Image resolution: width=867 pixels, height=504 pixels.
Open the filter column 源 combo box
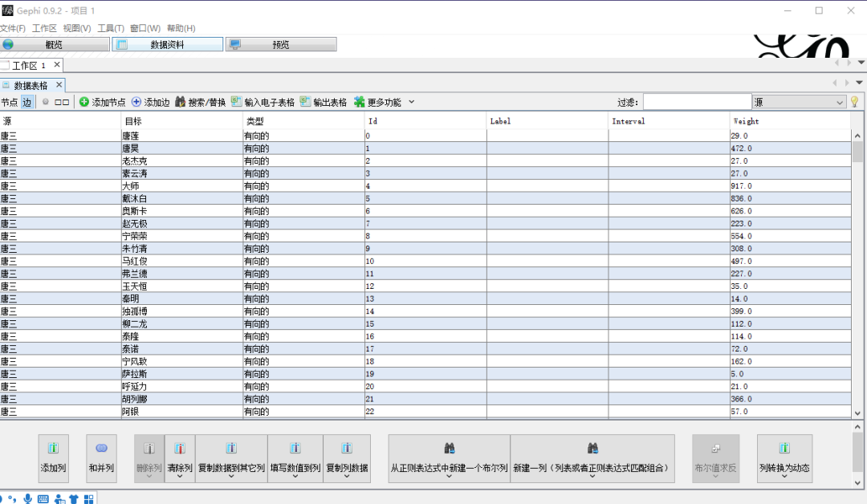tap(799, 102)
